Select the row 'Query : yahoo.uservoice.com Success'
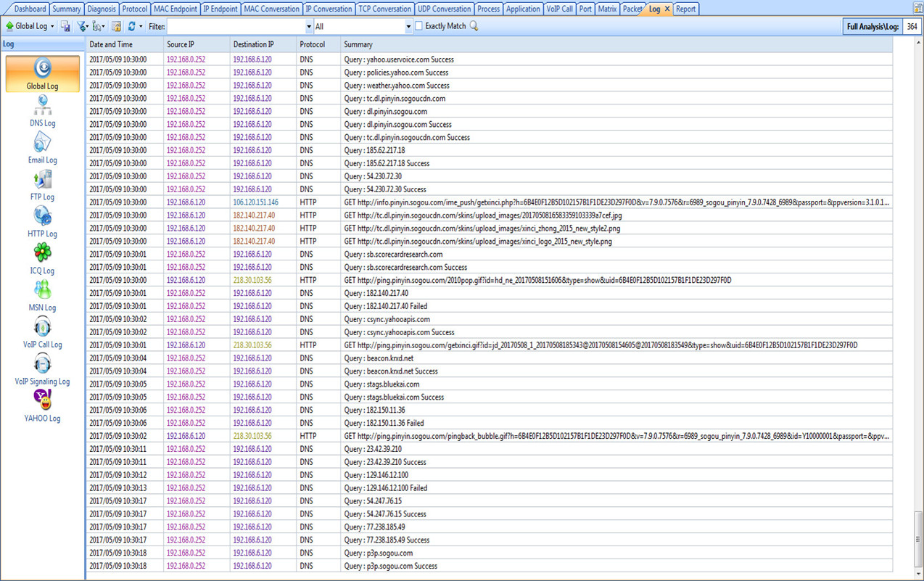The height and width of the screenshot is (581, 924). click(x=490, y=59)
